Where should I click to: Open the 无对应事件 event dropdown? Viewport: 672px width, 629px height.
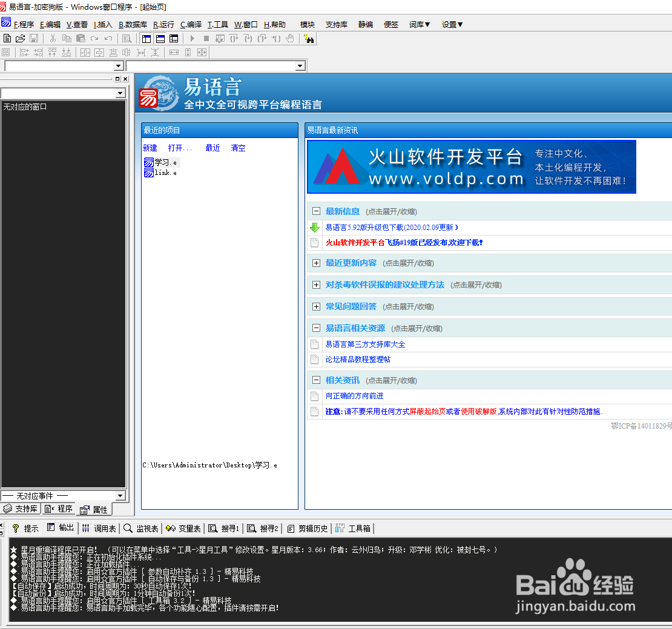click(x=120, y=496)
